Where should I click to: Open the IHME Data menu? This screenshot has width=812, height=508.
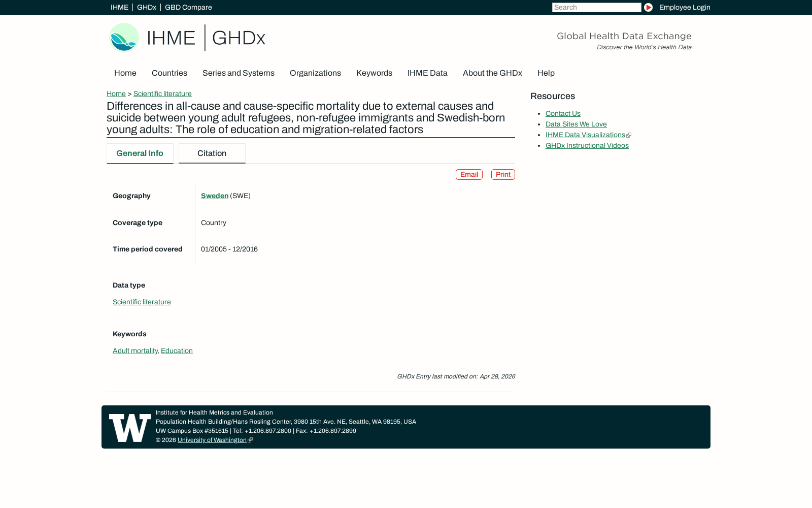pyautogui.click(x=427, y=73)
